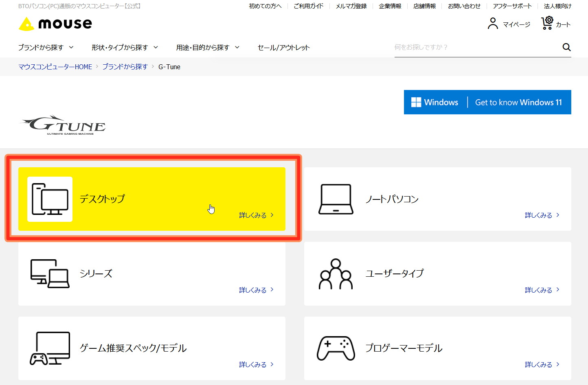Go to マウスコンピューターHOME breadcrumb
This screenshot has height=385, width=588.
click(x=55, y=67)
